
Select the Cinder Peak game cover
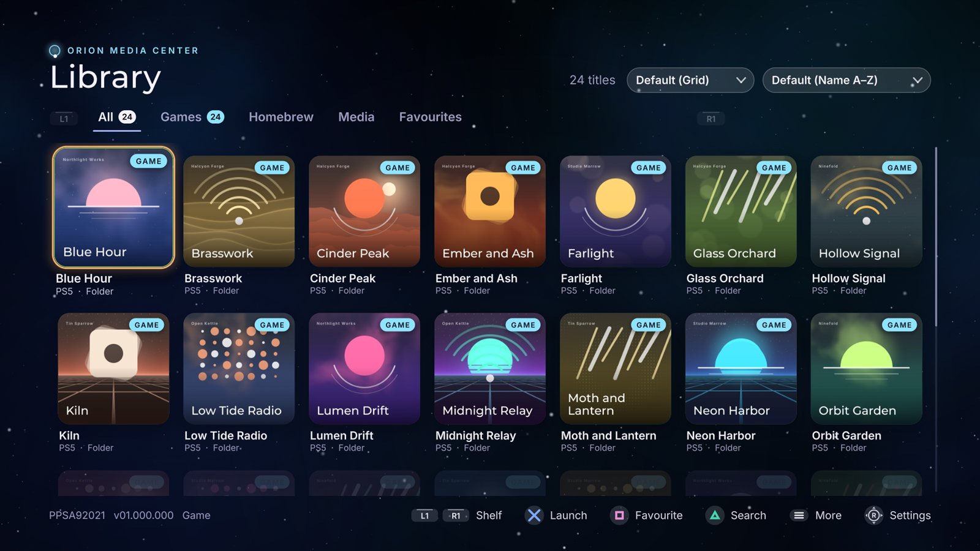pos(364,211)
